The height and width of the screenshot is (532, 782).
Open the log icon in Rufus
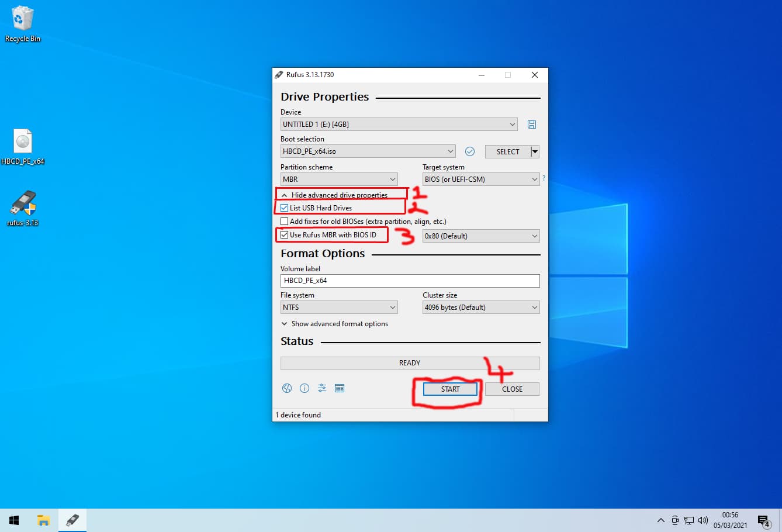coord(340,388)
